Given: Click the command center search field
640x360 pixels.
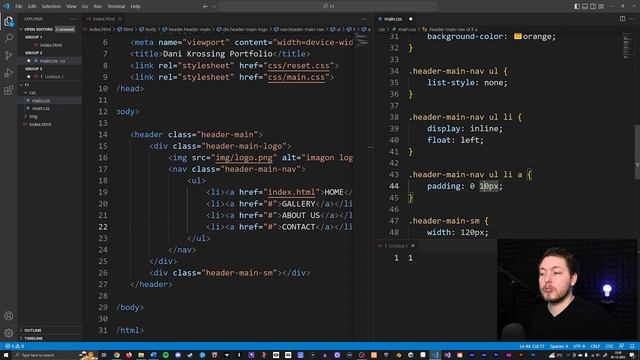Looking at the screenshot, I should coord(328,6).
